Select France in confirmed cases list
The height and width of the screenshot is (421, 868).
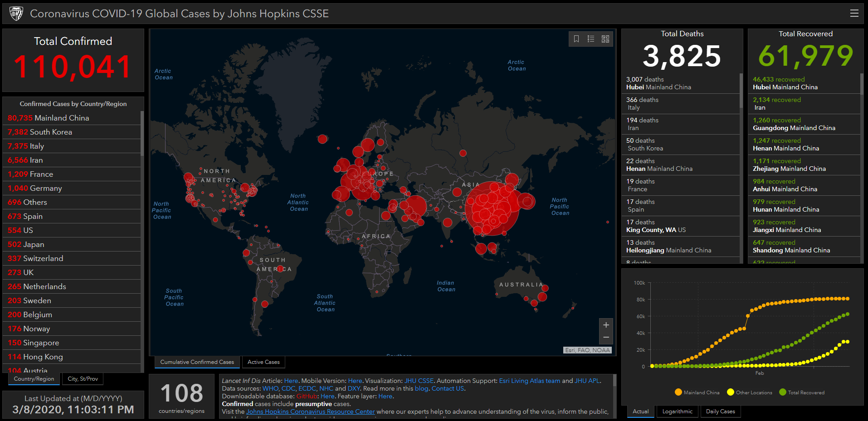pos(73,174)
